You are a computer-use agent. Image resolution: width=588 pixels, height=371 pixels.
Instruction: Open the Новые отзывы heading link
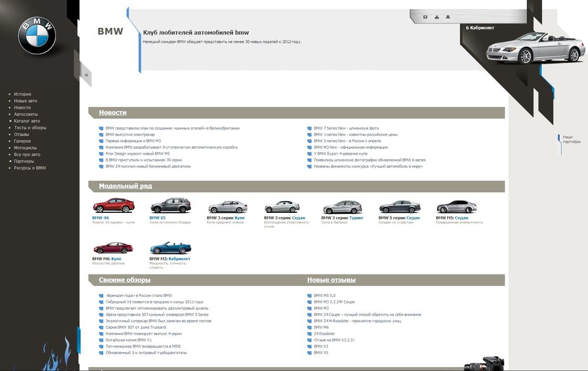click(331, 280)
